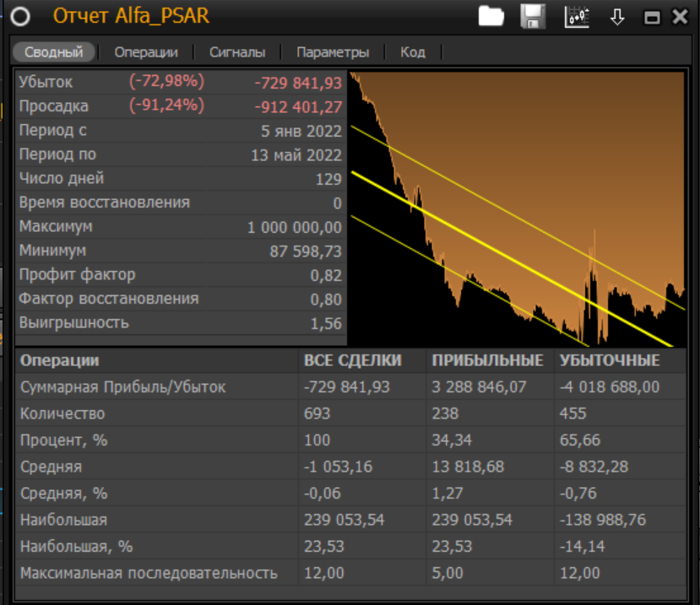Click the equity curve chart
700x605 pixels.
[517, 208]
